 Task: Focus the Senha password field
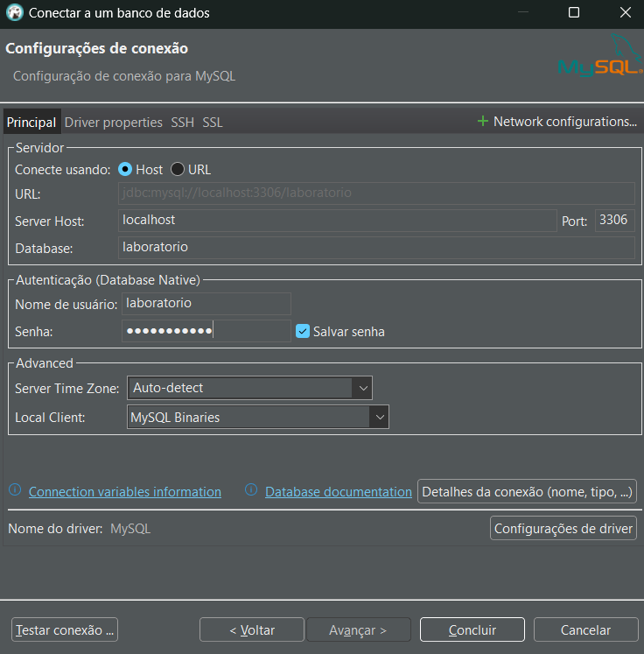tap(206, 331)
